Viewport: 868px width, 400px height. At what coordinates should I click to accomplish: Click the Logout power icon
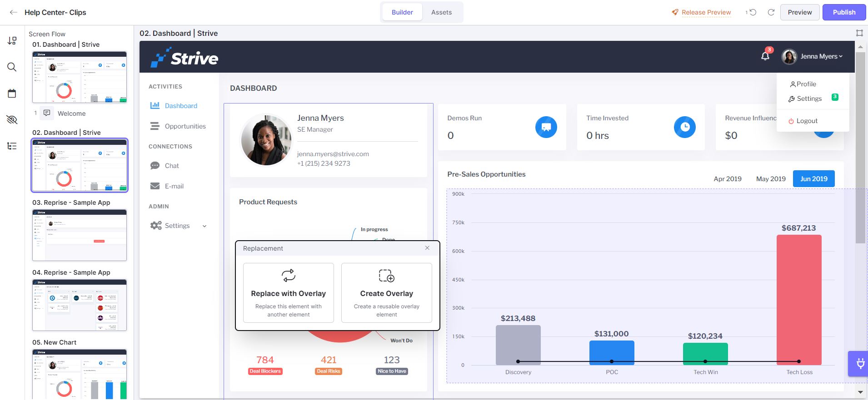coord(791,121)
